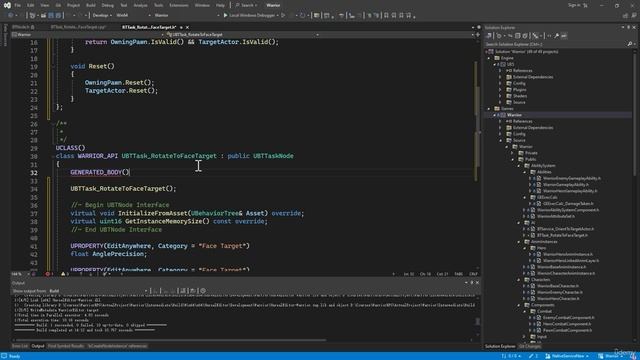The width and height of the screenshot is (640, 360).
Task: Switch to the Error List tab
Action: click(x=20, y=346)
